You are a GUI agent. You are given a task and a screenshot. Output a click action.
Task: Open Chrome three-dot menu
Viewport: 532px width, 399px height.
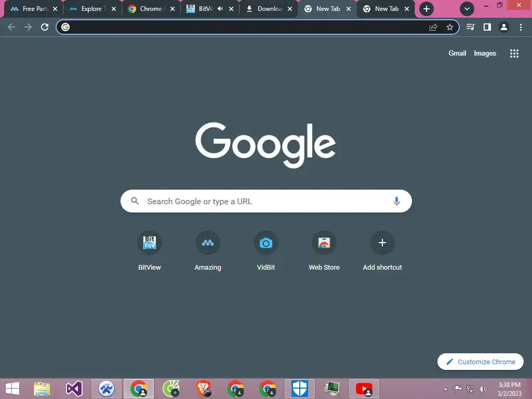pyautogui.click(x=521, y=27)
